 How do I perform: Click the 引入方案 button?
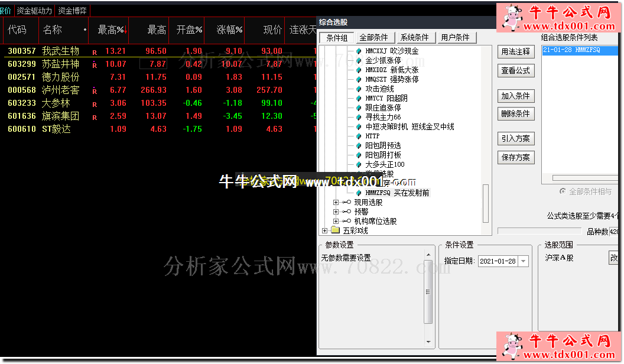(516, 138)
